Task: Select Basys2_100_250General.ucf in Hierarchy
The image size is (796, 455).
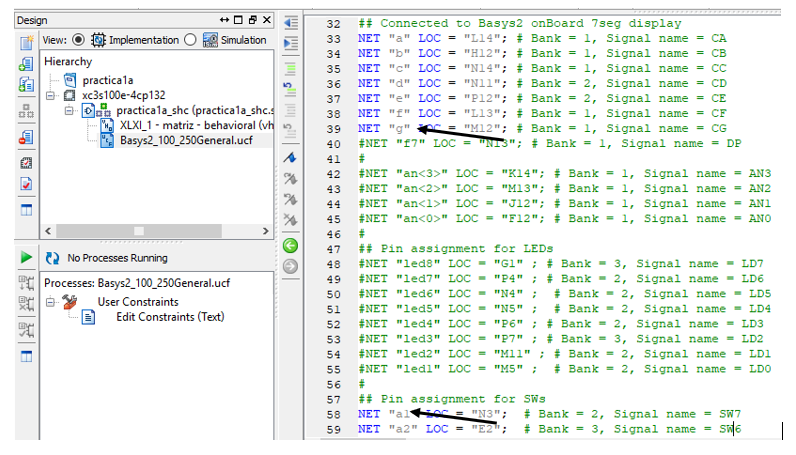Action: [x=186, y=140]
